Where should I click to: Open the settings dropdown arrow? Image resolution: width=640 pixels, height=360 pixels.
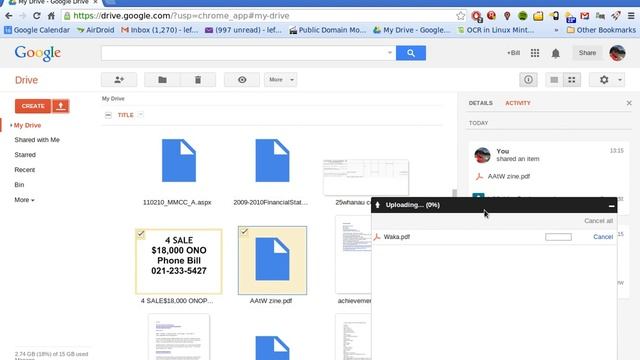pyautogui.click(x=620, y=80)
